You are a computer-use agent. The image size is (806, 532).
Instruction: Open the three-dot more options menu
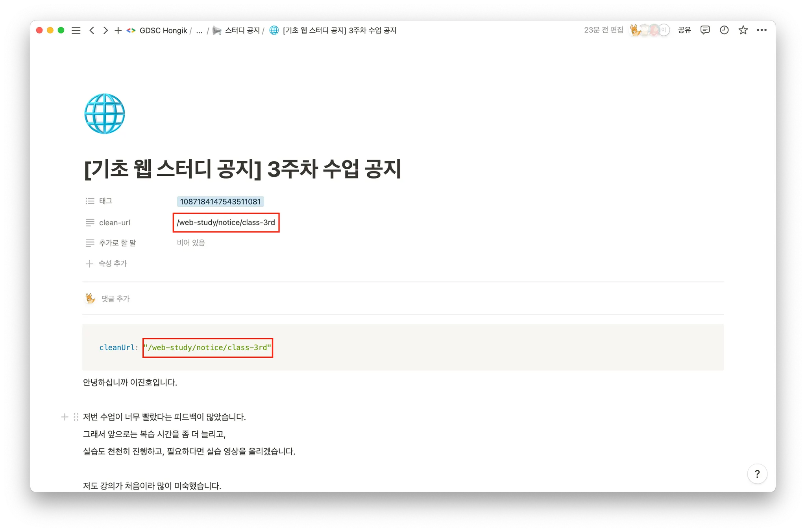coord(762,30)
